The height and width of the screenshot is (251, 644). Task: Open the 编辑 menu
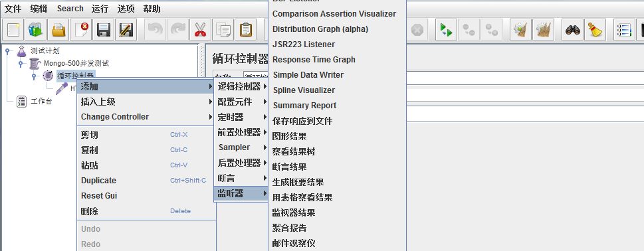tap(39, 9)
